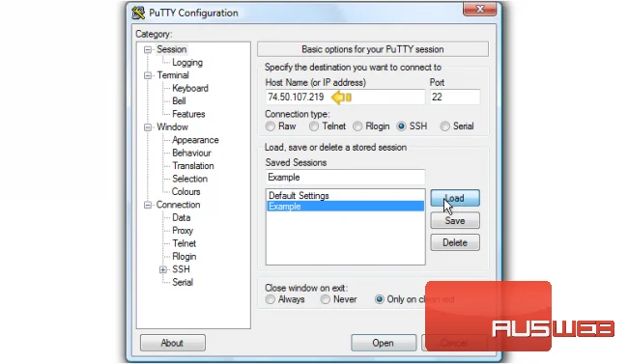Click the Host Name input field

point(345,97)
